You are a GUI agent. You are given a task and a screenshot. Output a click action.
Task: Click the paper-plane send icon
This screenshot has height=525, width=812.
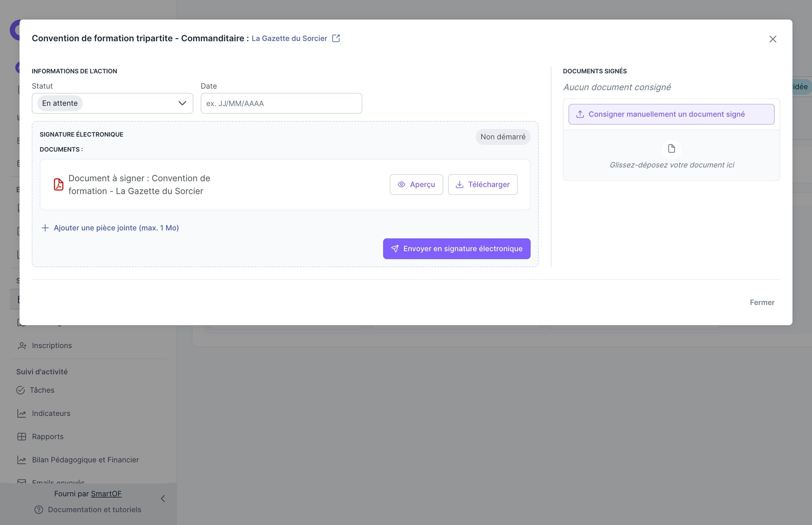(x=395, y=248)
